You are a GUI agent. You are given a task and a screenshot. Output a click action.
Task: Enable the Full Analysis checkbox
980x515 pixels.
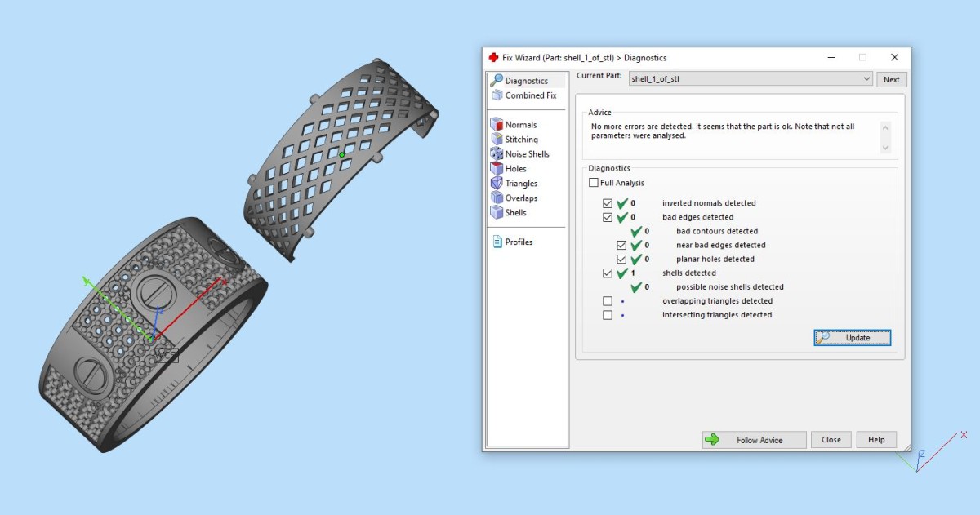point(594,183)
